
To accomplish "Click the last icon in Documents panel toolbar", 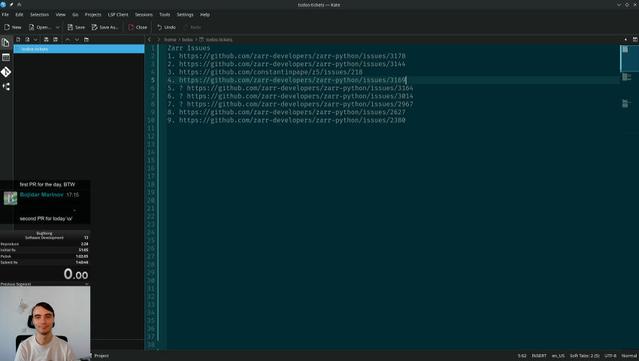I will pyautogui.click(x=86, y=40).
